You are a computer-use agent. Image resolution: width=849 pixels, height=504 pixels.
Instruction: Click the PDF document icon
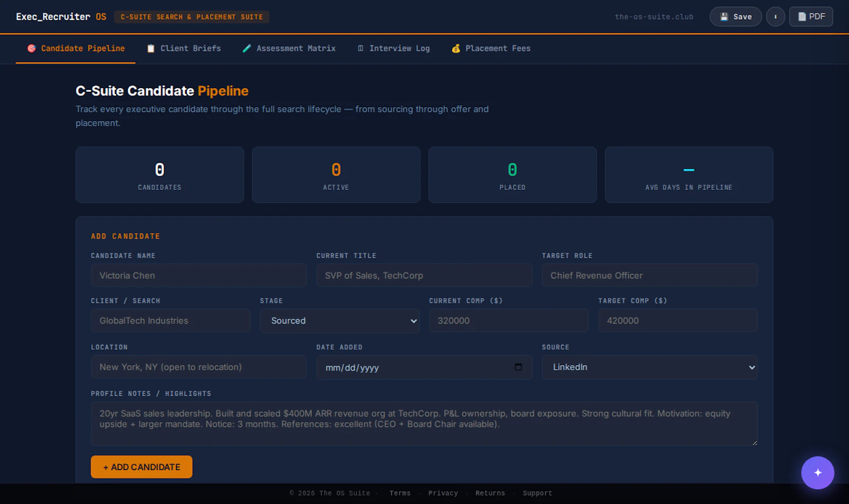click(802, 16)
